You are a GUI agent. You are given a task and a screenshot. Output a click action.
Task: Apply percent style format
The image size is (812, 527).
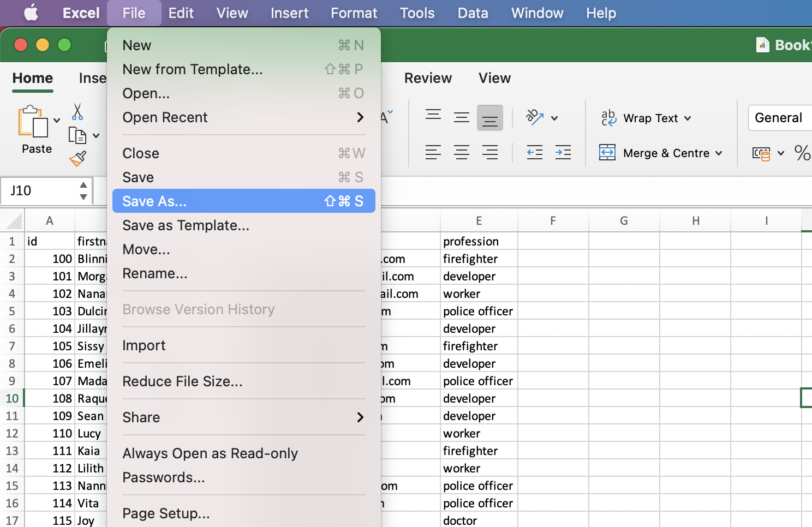pos(802,153)
